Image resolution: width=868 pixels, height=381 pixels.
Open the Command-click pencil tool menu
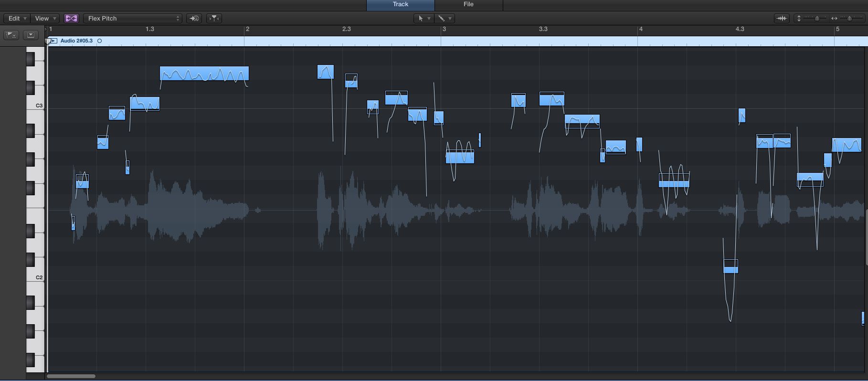[x=445, y=18]
